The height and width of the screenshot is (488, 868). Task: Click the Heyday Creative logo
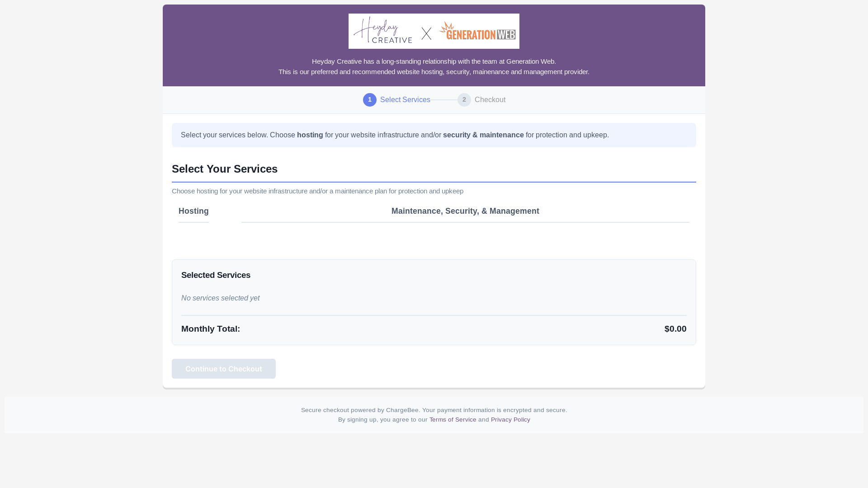click(x=382, y=30)
